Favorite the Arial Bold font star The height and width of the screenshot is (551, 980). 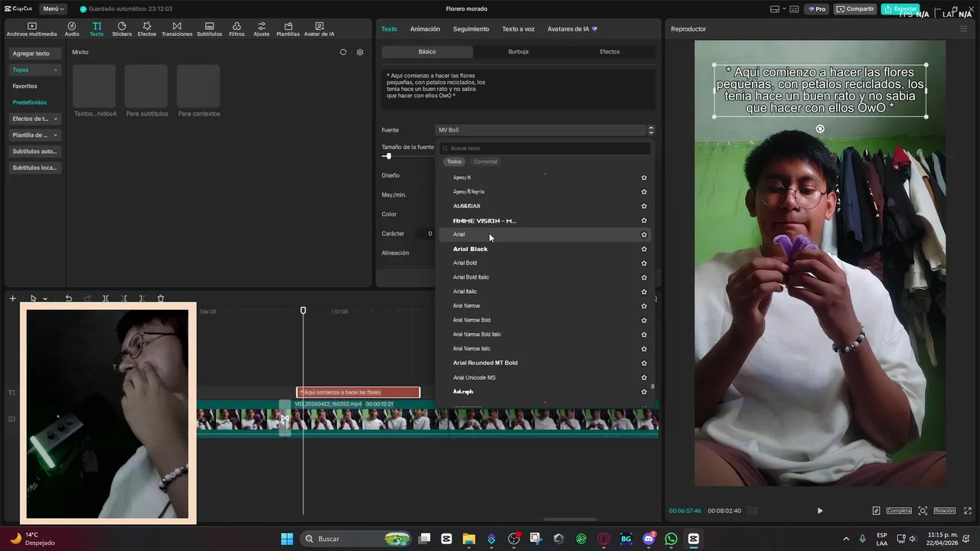[x=644, y=262]
